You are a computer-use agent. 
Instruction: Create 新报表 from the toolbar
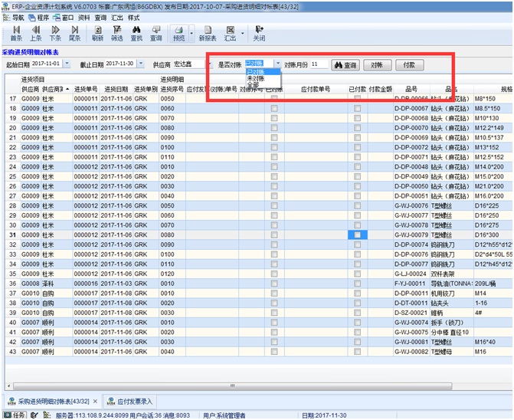click(207, 32)
